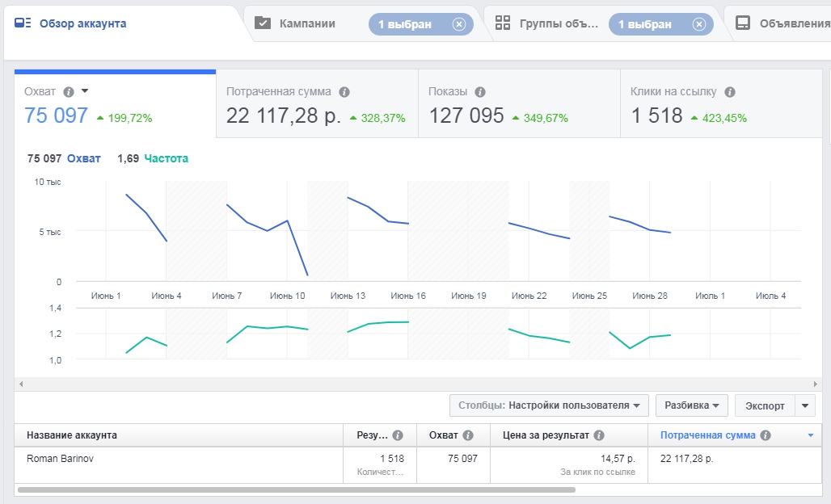Open the Охват metric dropdown arrow

(x=85, y=91)
